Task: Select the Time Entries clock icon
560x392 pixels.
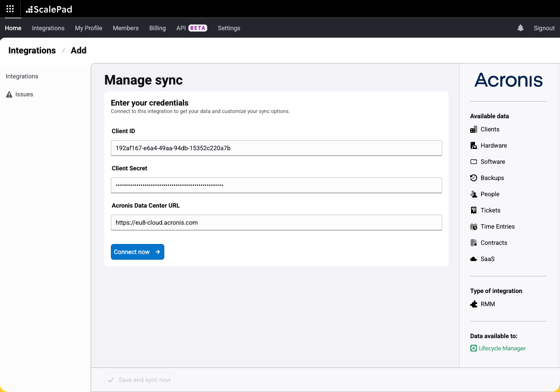Action: click(x=473, y=226)
